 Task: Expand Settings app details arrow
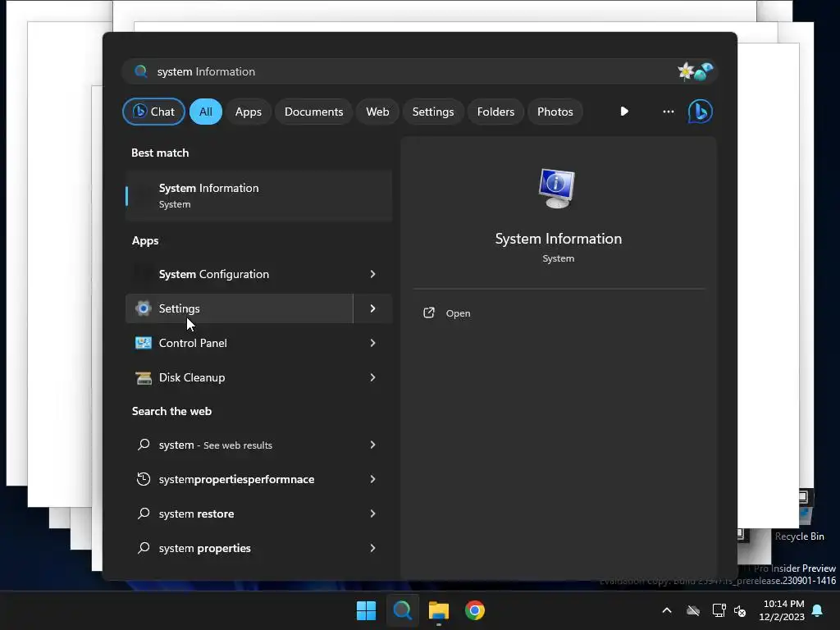coord(373,308)
